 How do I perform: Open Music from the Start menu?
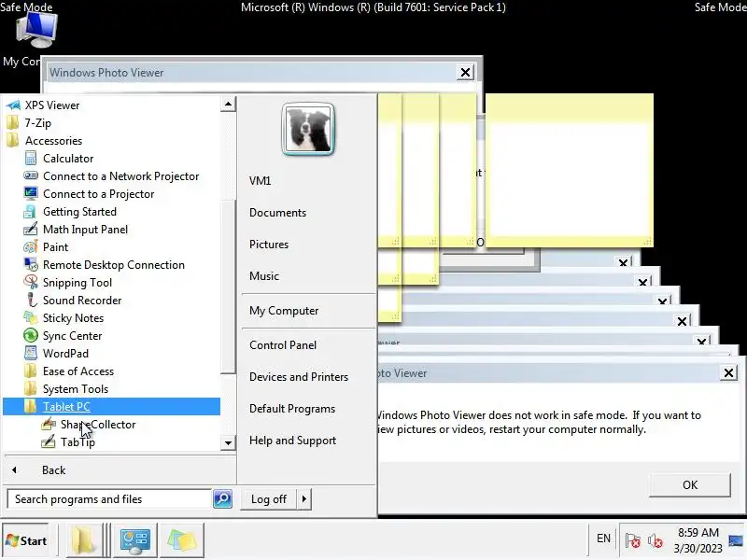click(264, 275)
